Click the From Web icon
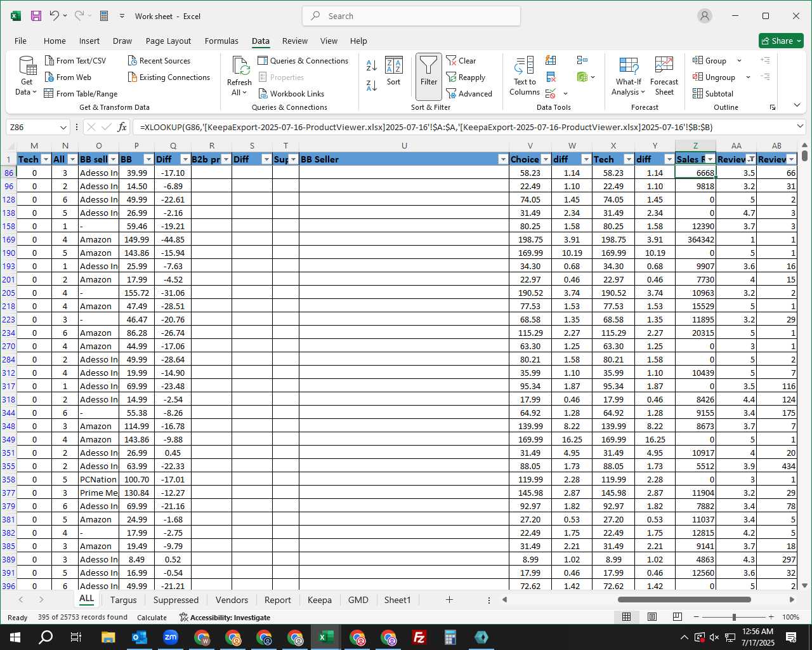This screenshot has height=650, width=812. point(49,77)
